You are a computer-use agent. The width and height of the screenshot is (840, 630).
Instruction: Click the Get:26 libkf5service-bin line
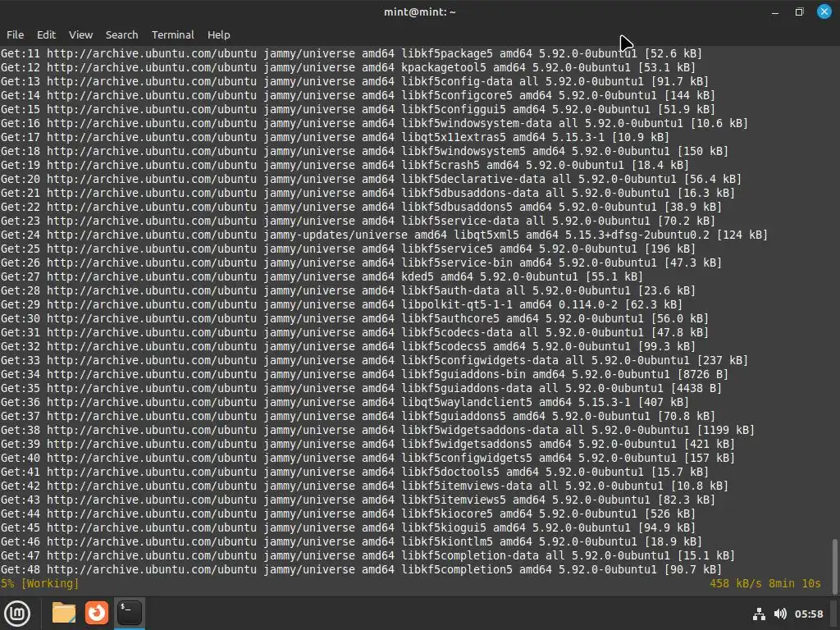[x=361, y=262]
